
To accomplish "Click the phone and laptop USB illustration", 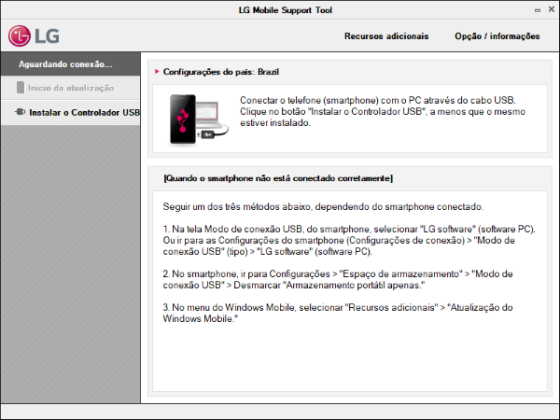I will pos(199,119).
